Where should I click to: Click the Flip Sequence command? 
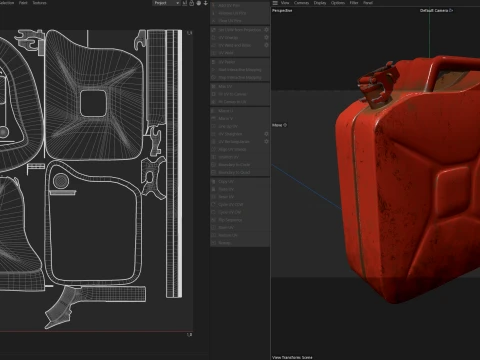click(240, 220)
